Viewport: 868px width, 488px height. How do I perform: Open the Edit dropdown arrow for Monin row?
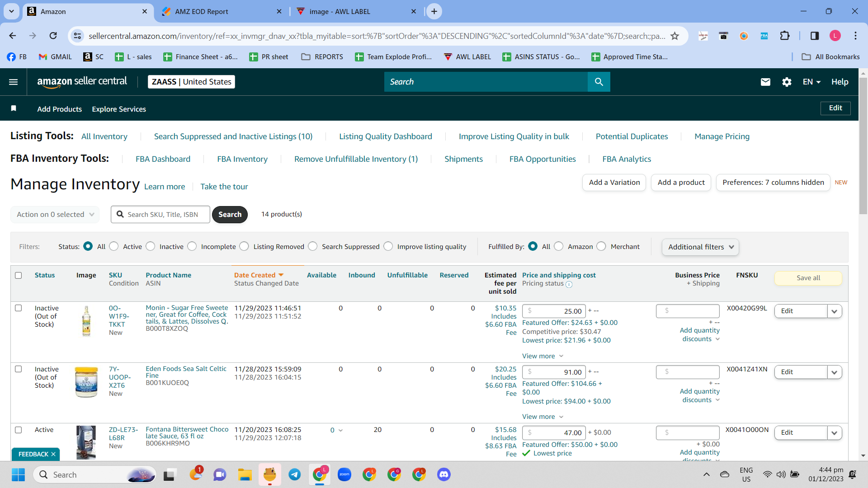click(x=834, y=311)
